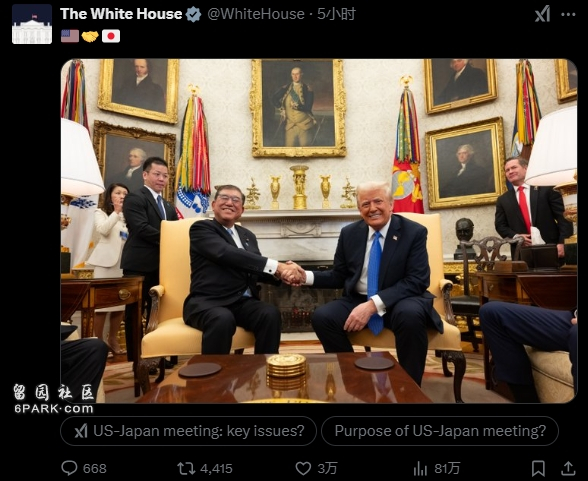This screenshot has width=588, height=481.
Task: Click The White House profile avatar
Action: pyautogui.click(x=32, y=24)
